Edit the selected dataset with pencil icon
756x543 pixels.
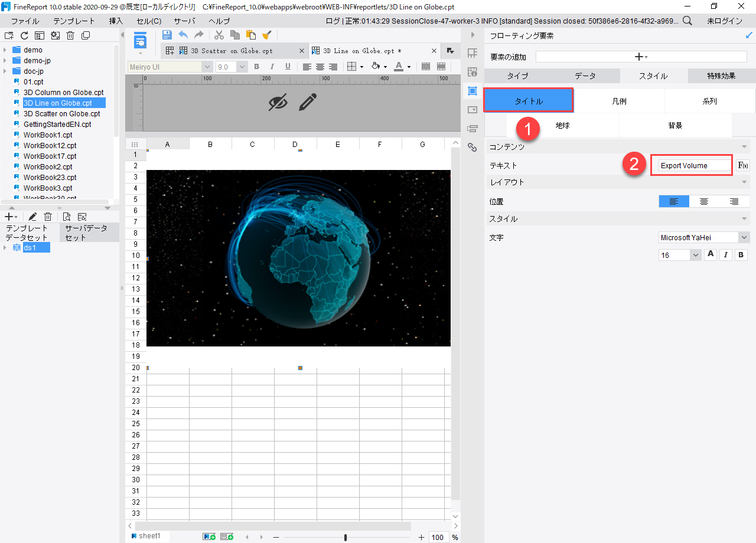click(x=33, y=217)
